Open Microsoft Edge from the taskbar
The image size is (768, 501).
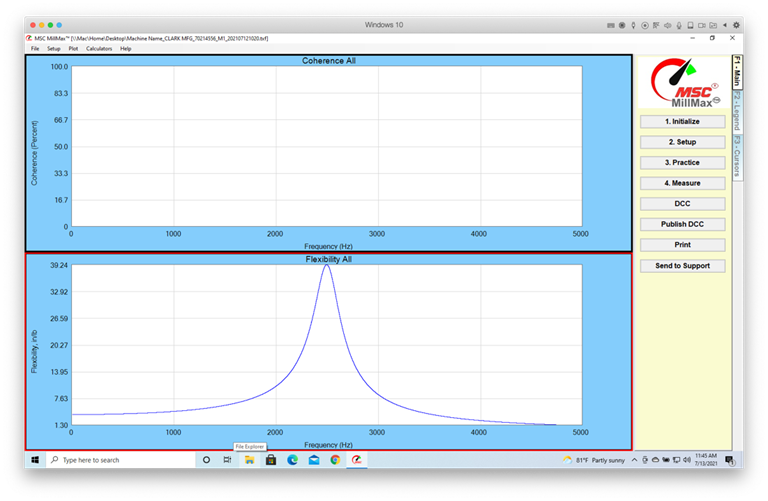point(292,460)
